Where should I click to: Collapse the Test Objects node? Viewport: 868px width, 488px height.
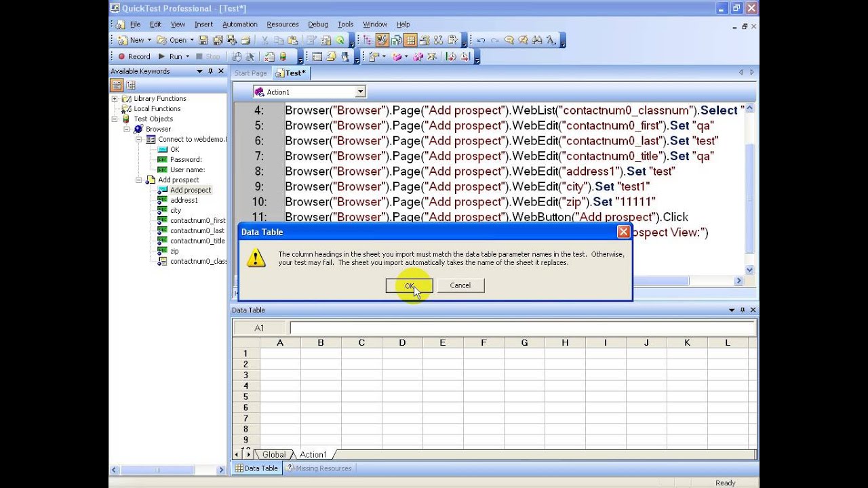coord(115,119)
